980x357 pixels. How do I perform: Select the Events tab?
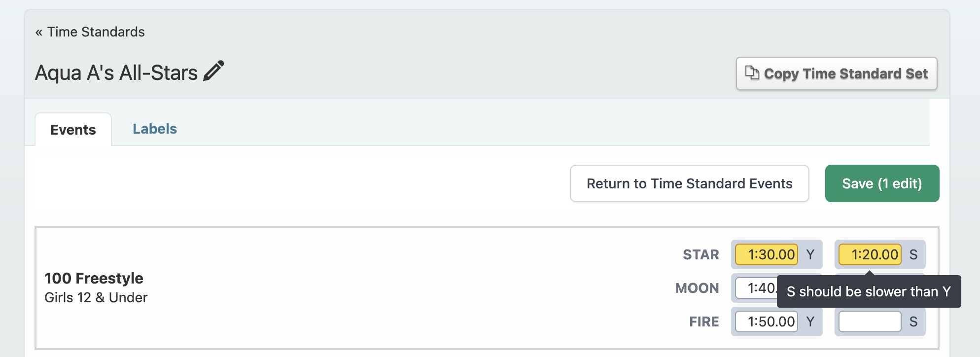click(73, 130)
